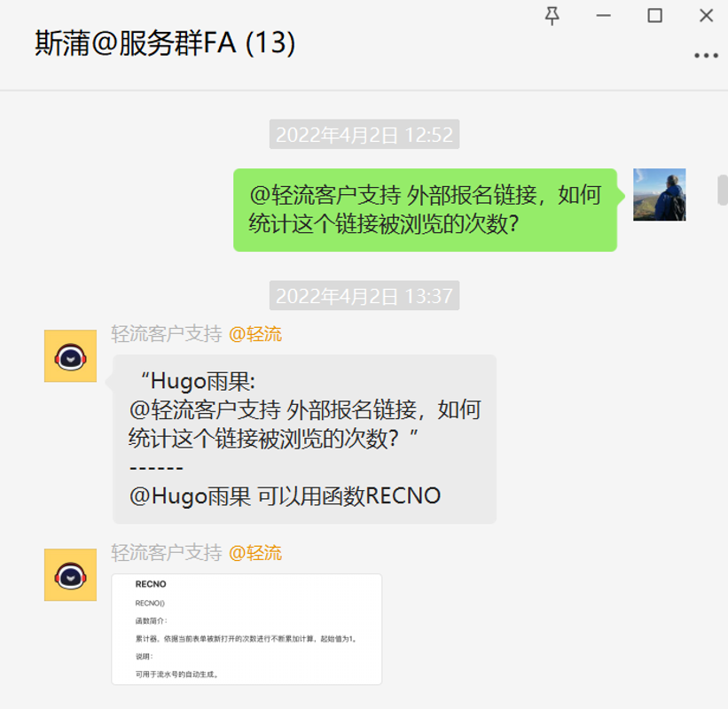The width and height of the screenshot is (728, 709).
Task: Minimize the chat window
Action: (604, 16)
